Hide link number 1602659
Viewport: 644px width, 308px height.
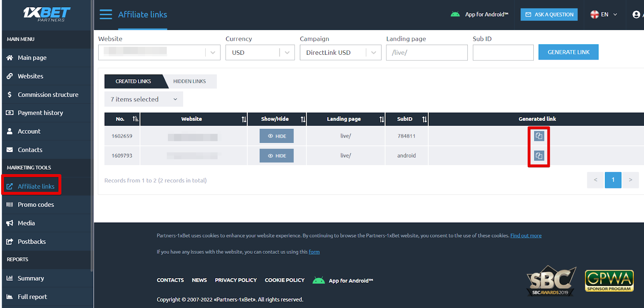(277, 136)
